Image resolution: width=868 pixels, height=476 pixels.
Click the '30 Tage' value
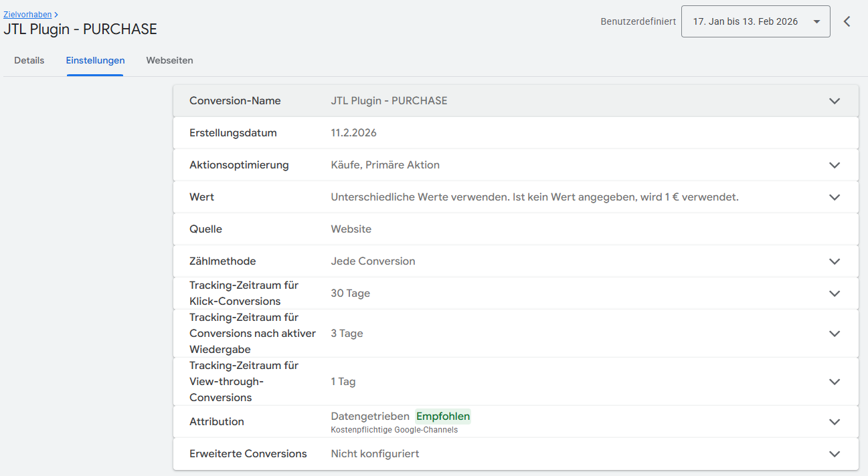coord(350,293)
